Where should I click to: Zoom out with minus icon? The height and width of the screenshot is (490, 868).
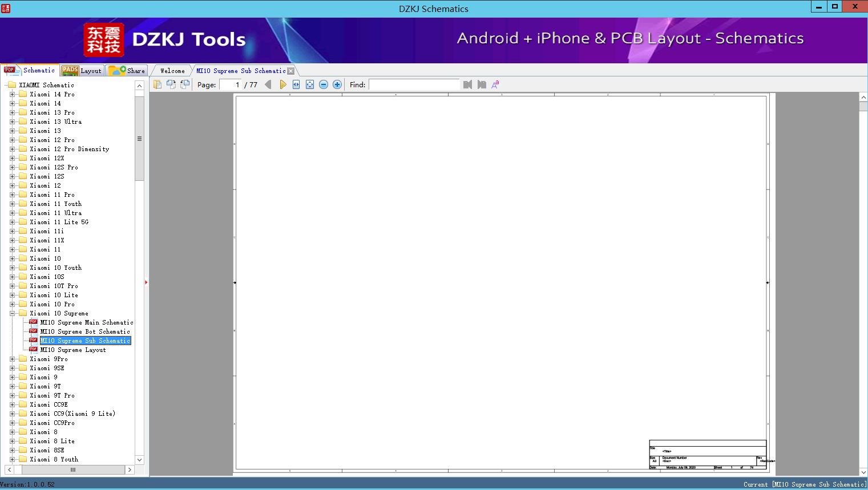click(324, 84)
